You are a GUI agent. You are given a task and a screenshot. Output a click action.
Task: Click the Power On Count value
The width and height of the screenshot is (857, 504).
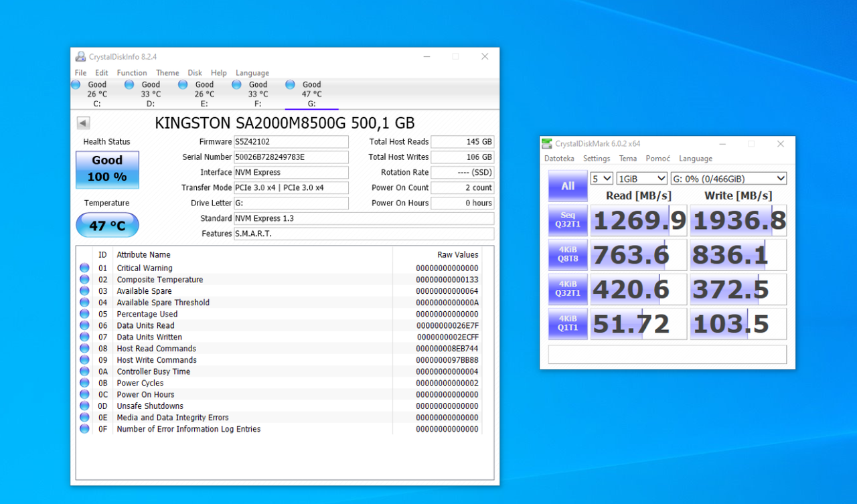(x=463, y=188)
